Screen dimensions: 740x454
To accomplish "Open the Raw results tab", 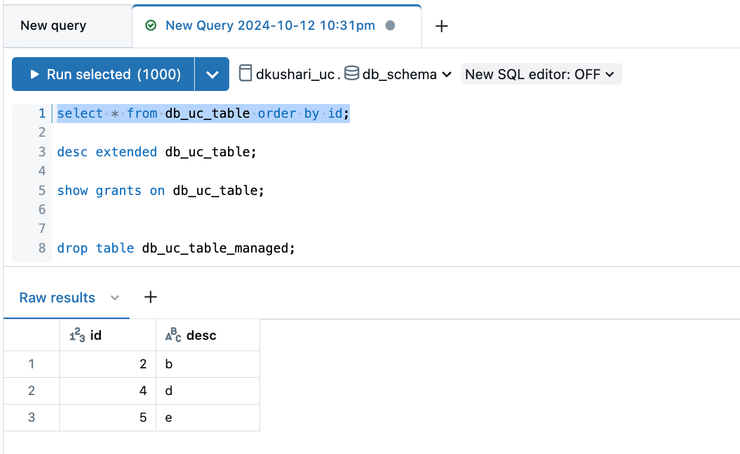I will pyautogui.click(x=57, y=297).
